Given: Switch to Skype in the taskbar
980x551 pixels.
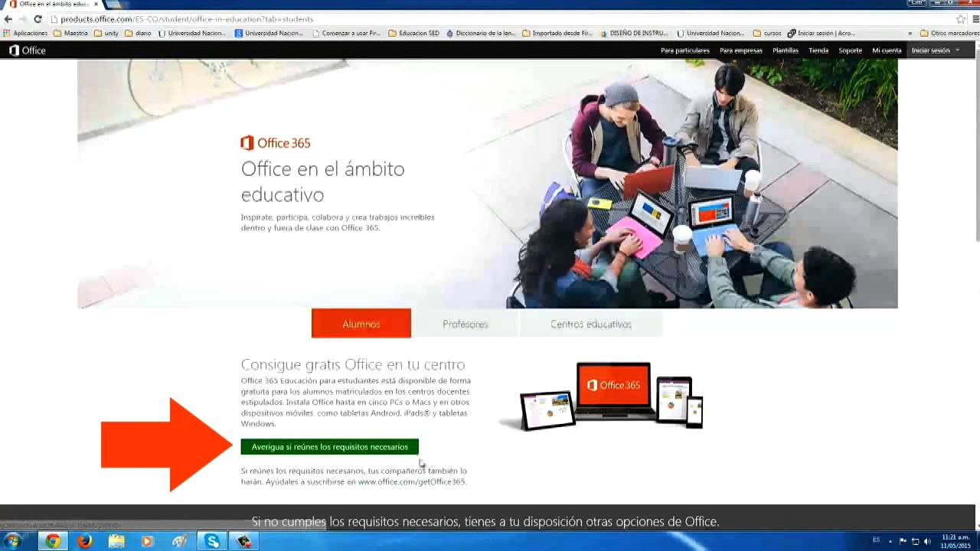Looking at the screenshot, I should coord(212,541).
